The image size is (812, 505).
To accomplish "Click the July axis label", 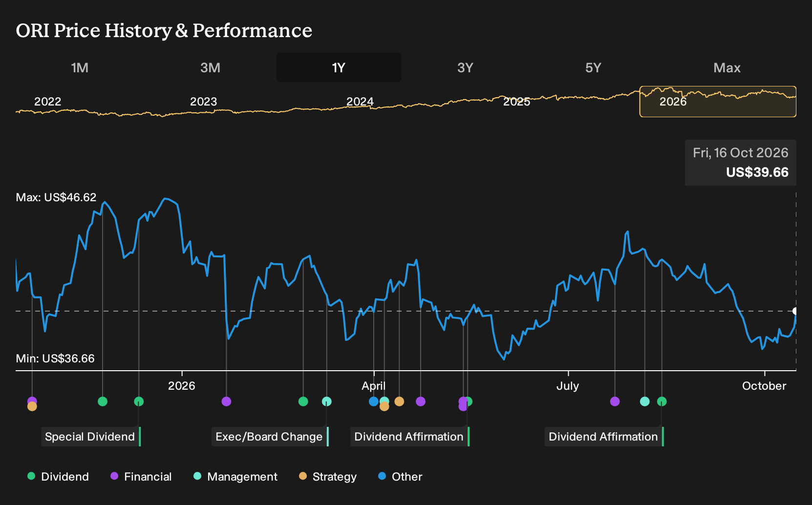I will [568, 386].
